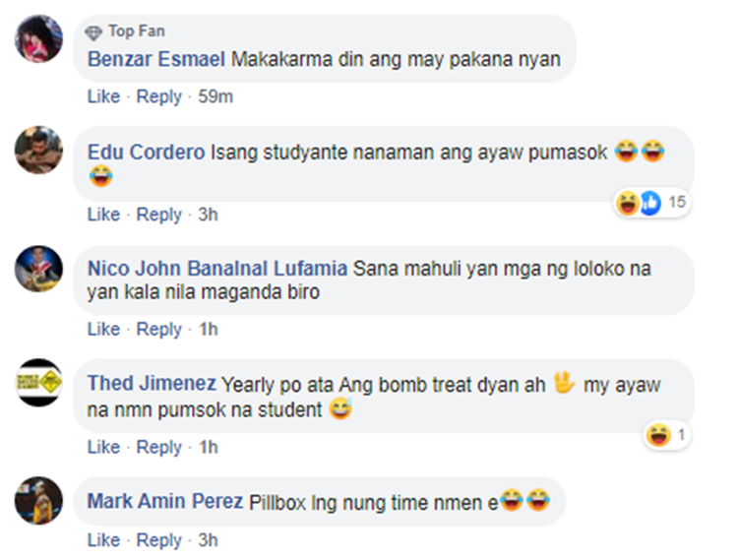Open Benzar Esmael's profile picture
The height and width of the screenshot is (560, 738).
(39, 38)
